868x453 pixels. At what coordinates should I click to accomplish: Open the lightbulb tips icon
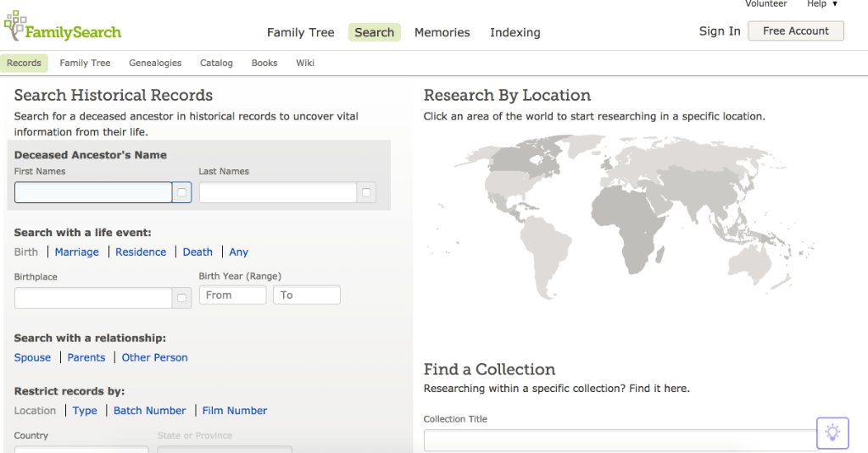click(x=832, y=433)
